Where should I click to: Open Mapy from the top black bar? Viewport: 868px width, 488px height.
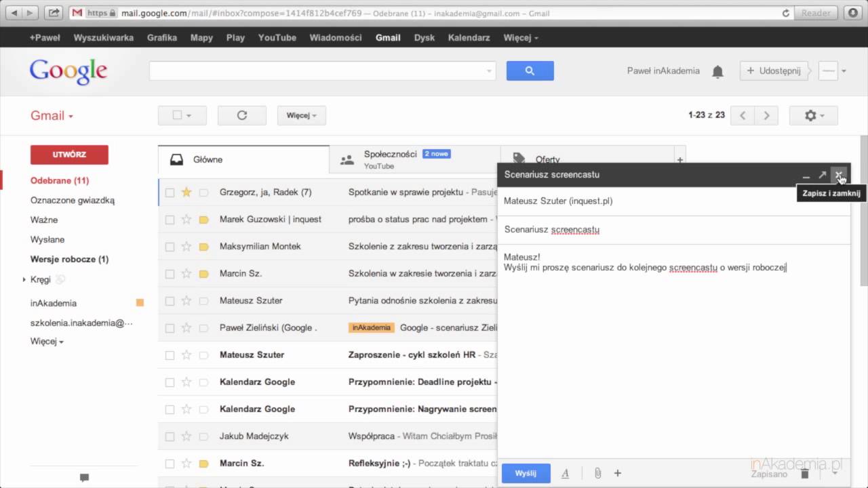(201, 38)
